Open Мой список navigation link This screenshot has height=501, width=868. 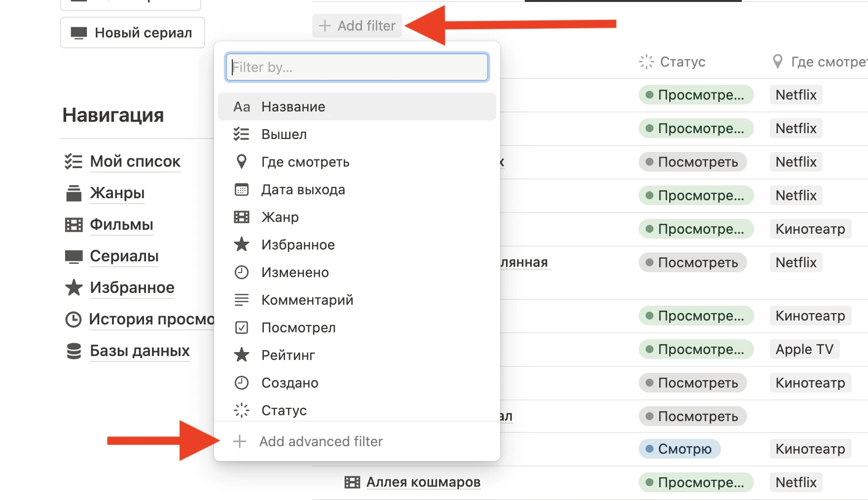(135, 161)
